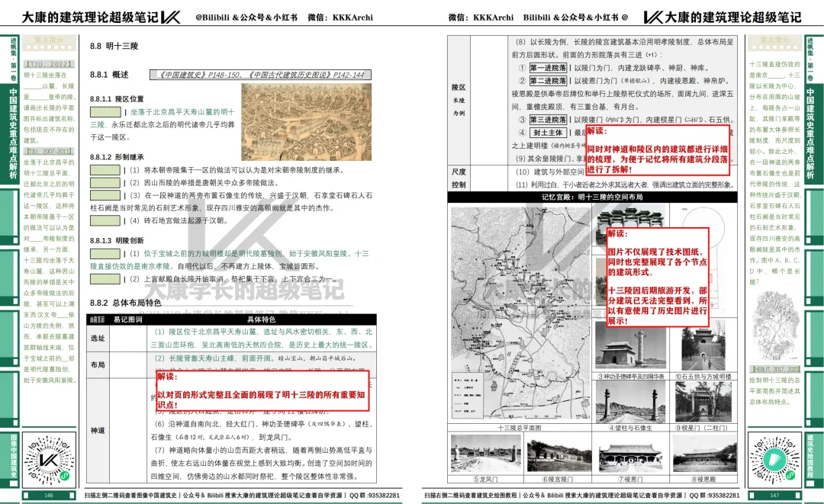Click the 祾恩殿 photo

703,456
